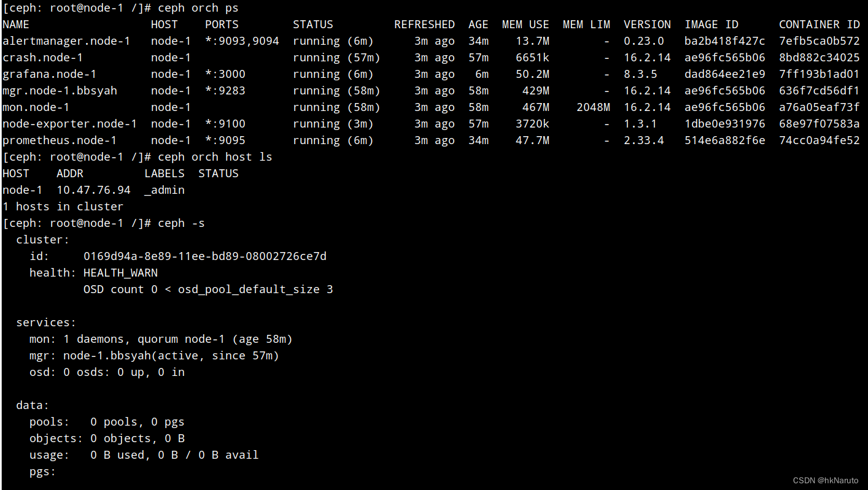Click the 'ceph orch host ls' command

[215, 157]
